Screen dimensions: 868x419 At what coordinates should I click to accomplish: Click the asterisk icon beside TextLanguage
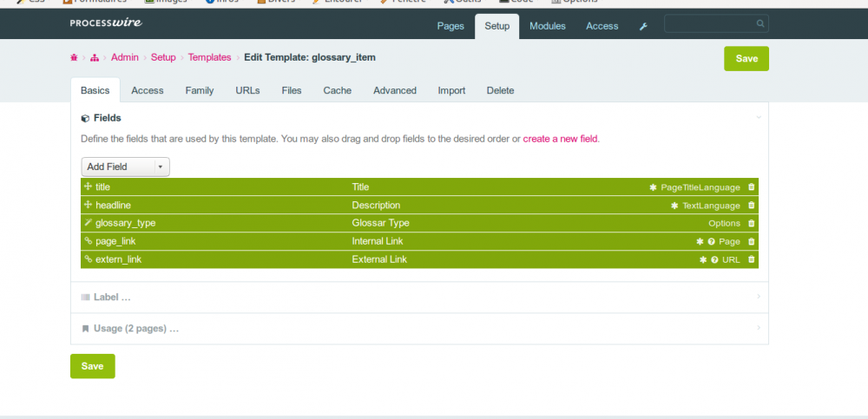674,206
